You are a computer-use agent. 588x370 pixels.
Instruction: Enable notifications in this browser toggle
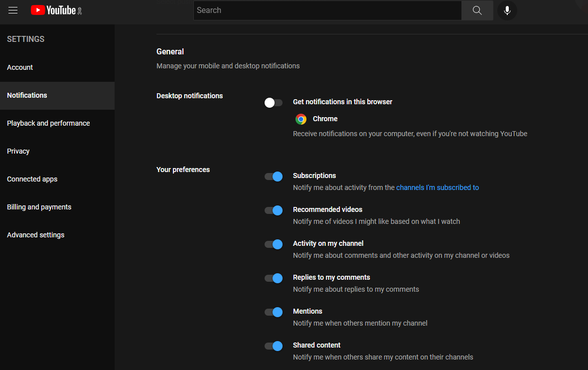(x=274, y=102)
